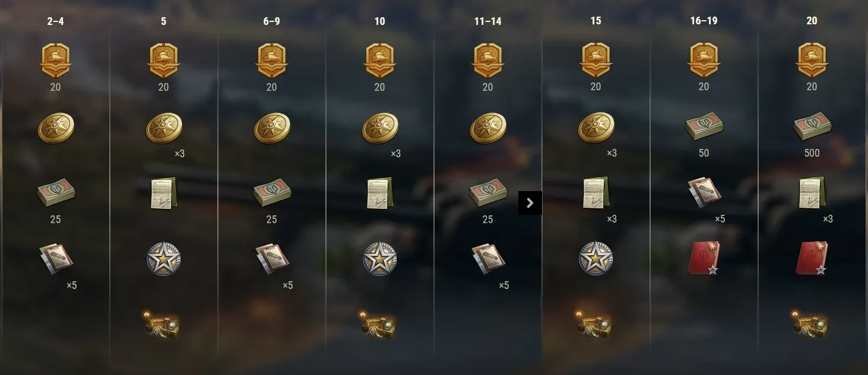Click the next arrow chevron button

coord(530,203)
